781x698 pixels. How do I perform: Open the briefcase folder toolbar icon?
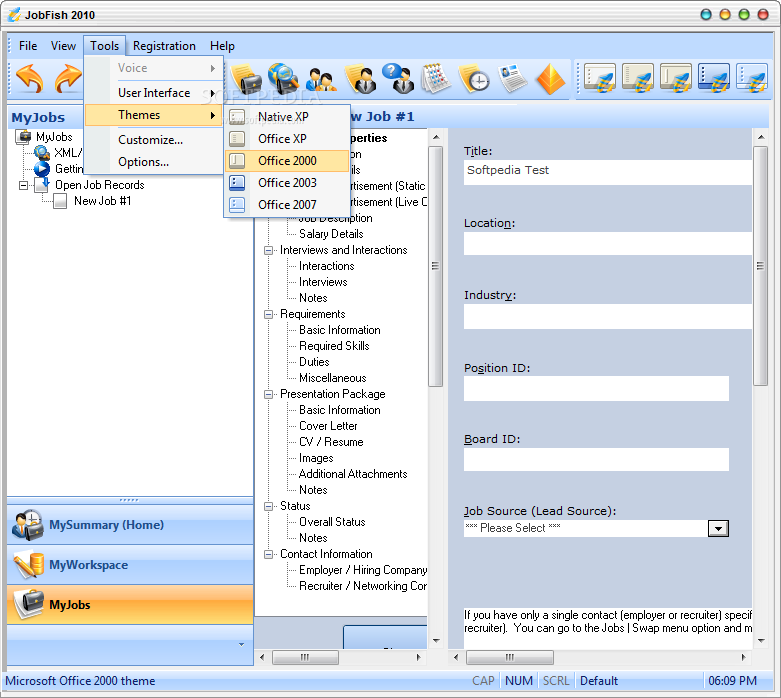247,79
